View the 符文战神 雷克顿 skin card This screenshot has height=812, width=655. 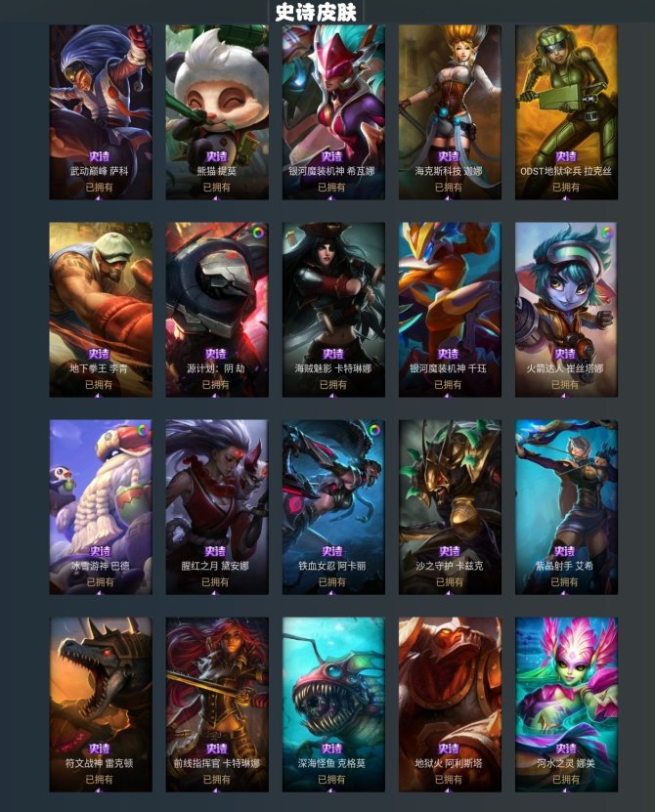click(101, 705)
